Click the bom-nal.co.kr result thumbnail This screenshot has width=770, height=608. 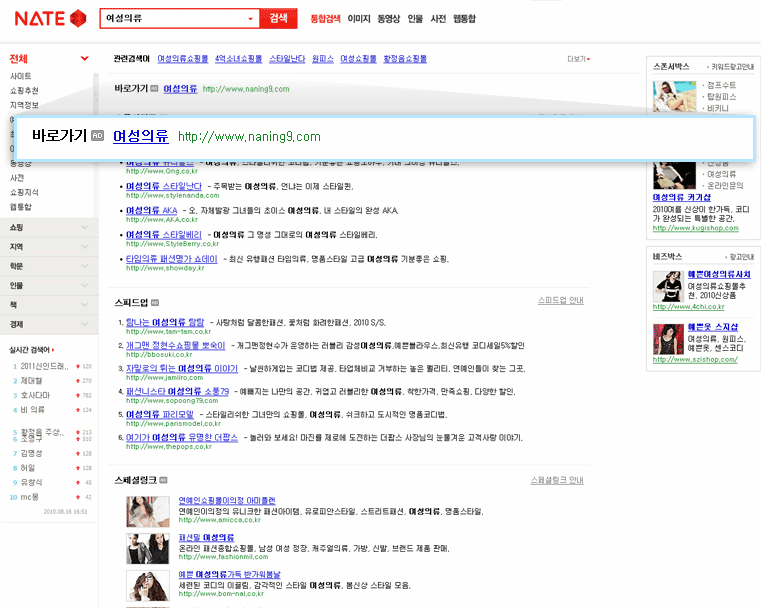pyautogui.click(x=148, y=585)
